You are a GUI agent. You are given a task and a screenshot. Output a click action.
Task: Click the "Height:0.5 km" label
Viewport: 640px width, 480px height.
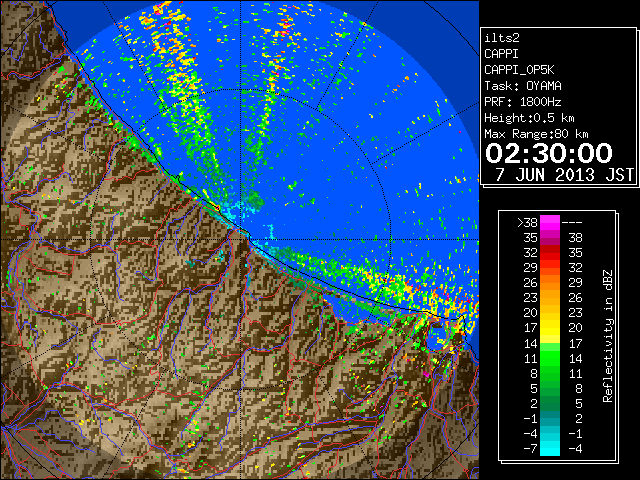coord(529,118)
